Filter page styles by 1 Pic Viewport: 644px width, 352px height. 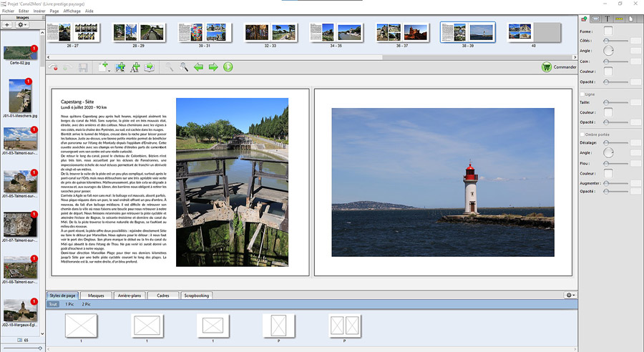(x=69, y=304)
